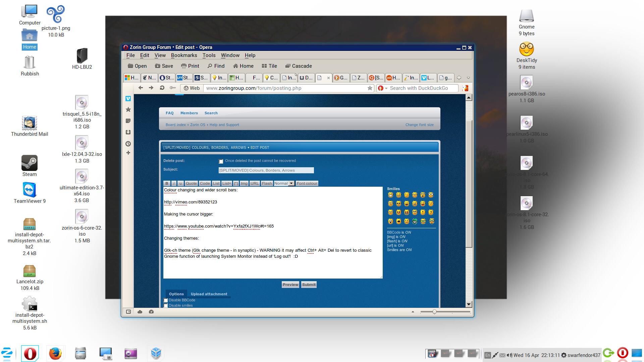Open the closed tabs list arrow
Viewport: 644px width, 362px height.
(468, 78)
